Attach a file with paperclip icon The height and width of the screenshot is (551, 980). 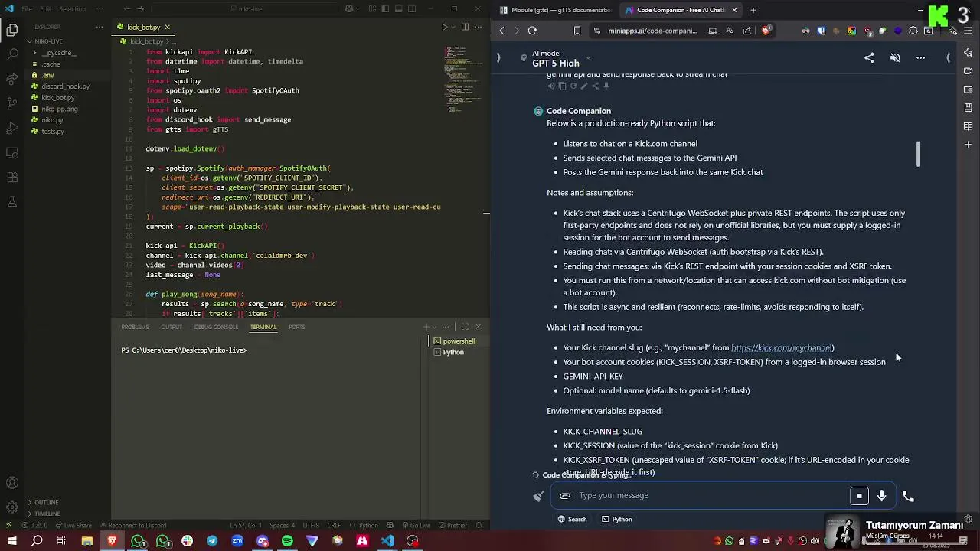565,496
